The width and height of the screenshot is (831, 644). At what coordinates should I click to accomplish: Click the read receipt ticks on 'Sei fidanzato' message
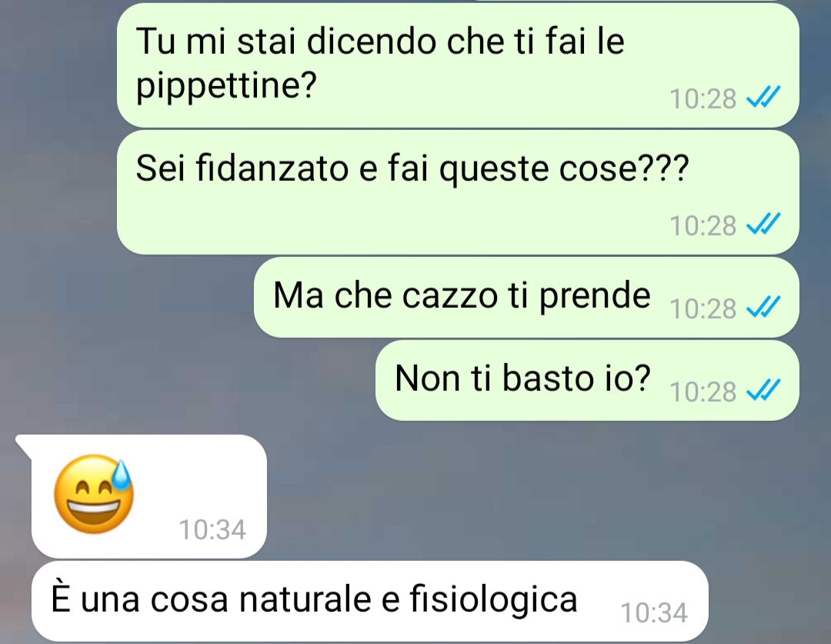click(x=763, y=225)
